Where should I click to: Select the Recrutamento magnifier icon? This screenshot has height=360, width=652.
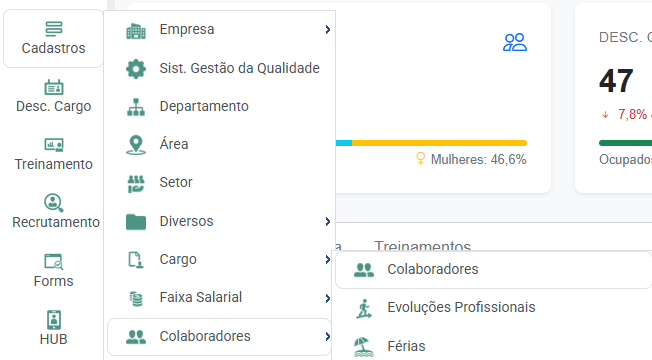point(54,203)
